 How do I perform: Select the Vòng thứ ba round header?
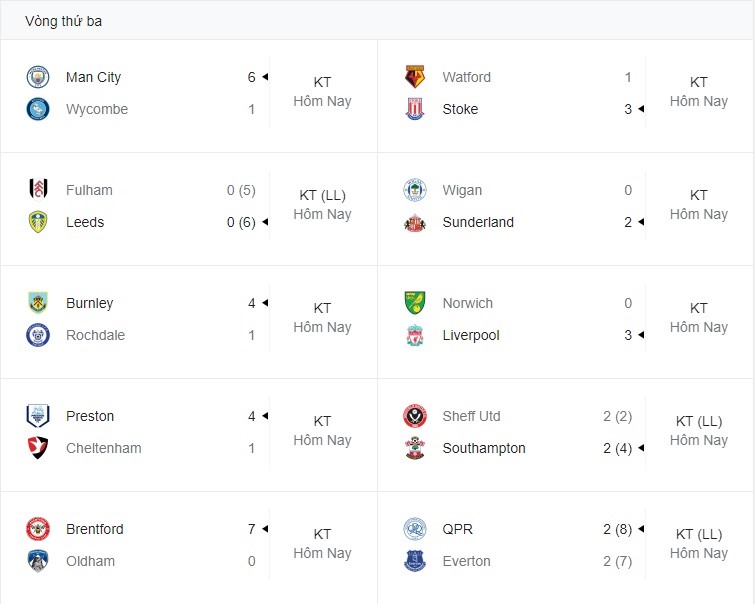click(64, 21)
